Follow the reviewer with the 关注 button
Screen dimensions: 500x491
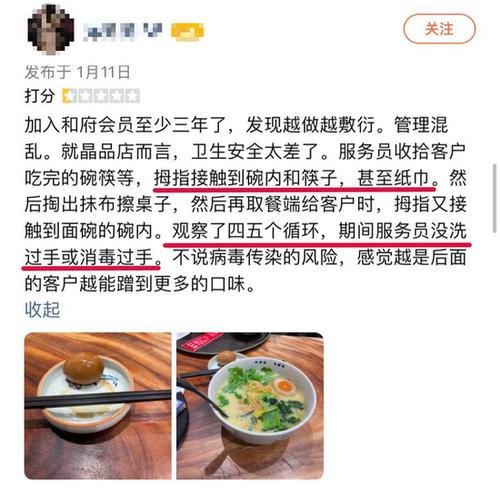click(439, 29)
